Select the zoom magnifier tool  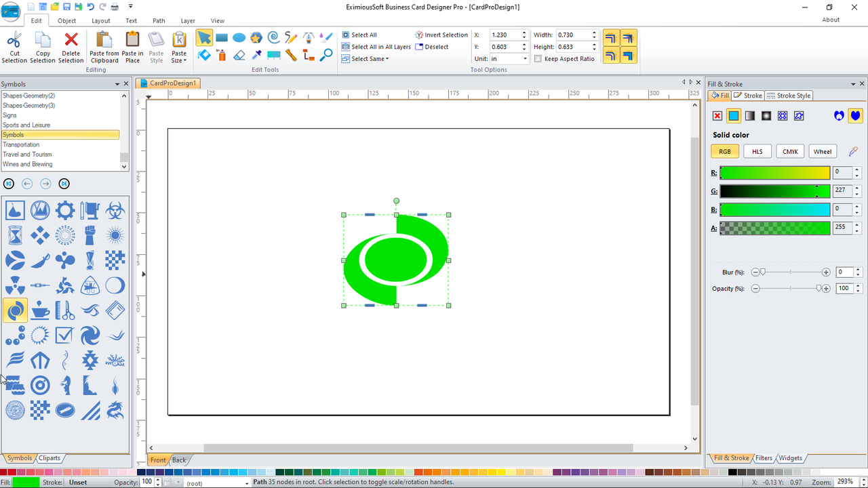pyautogui.click(x=326, y=55)
